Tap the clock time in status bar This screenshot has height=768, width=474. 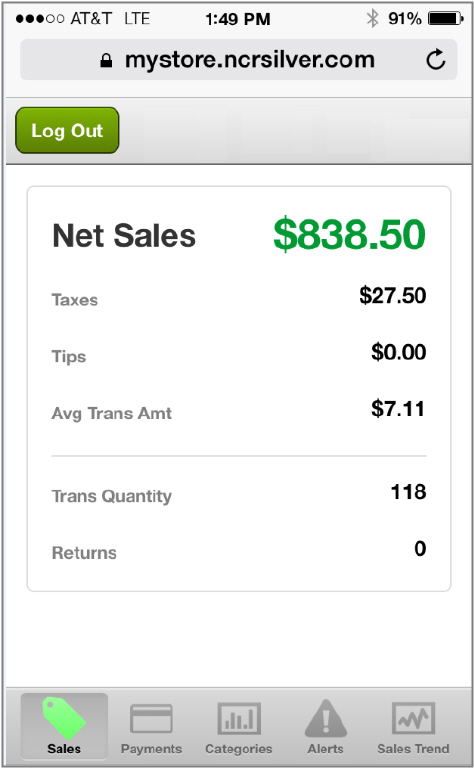pos(237,19)
